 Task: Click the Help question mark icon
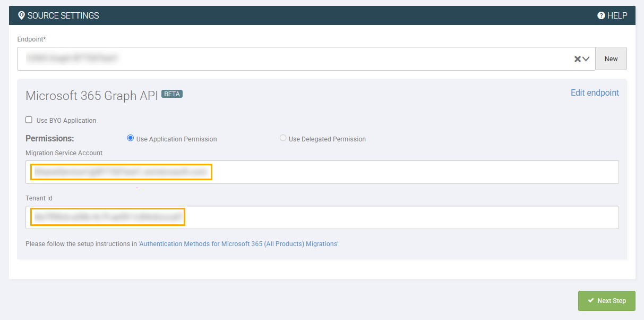[x=601, y=15]
